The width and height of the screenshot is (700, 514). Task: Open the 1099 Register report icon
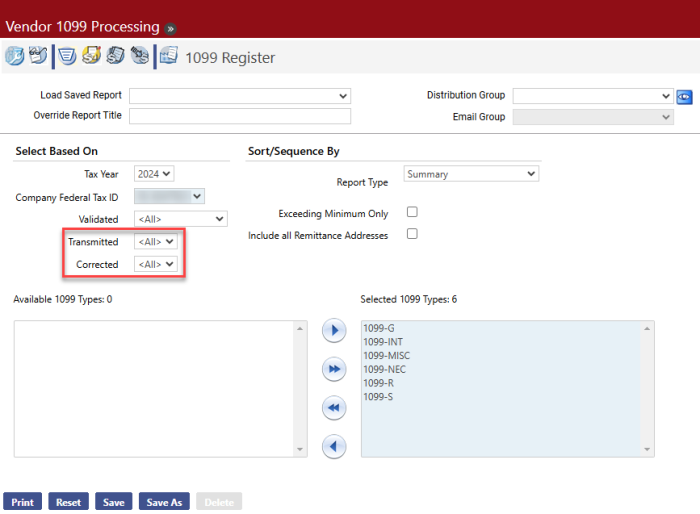click(x=169, y=55)
